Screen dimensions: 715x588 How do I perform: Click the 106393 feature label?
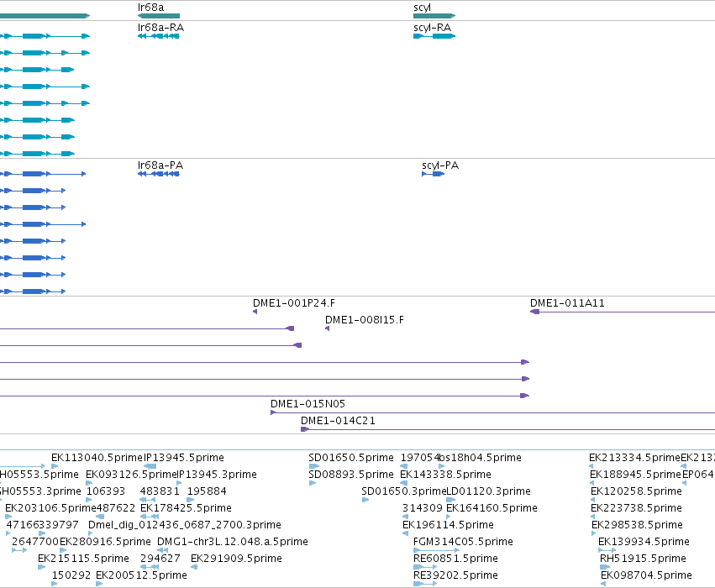pyautogui.click(x=106, y=491)
